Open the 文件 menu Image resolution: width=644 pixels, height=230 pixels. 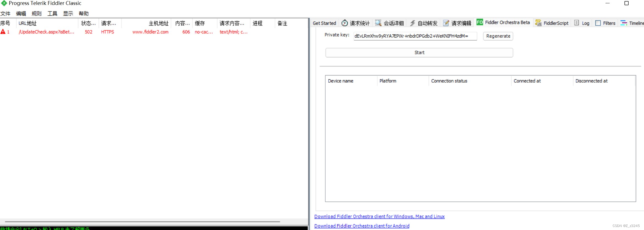pyautogui.click(x=5, y=13)
